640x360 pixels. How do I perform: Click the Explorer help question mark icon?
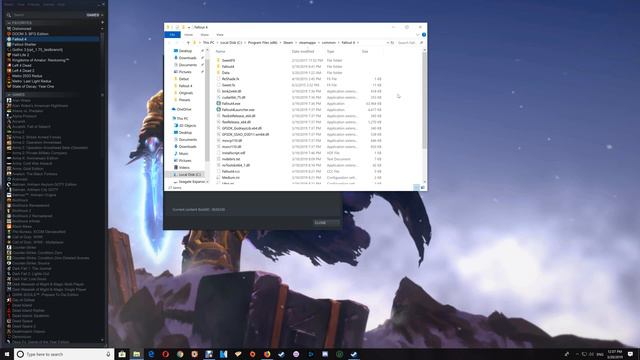(424, 35)
